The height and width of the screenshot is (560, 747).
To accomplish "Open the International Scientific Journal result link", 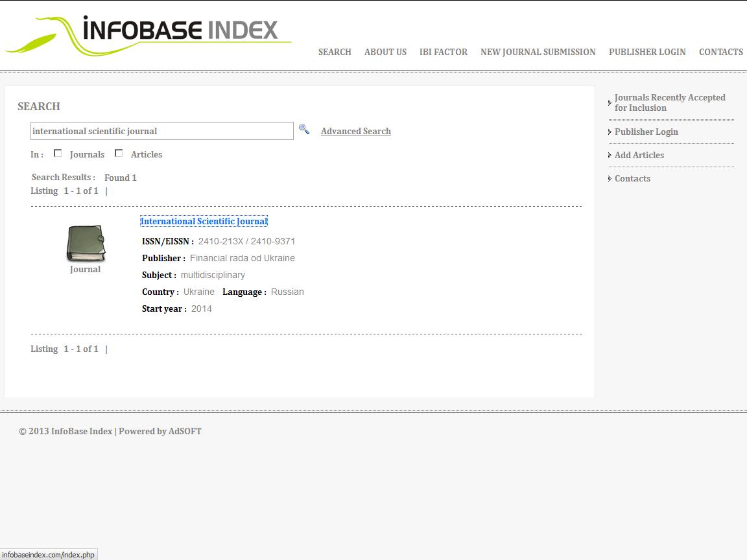I will (204, 221).
